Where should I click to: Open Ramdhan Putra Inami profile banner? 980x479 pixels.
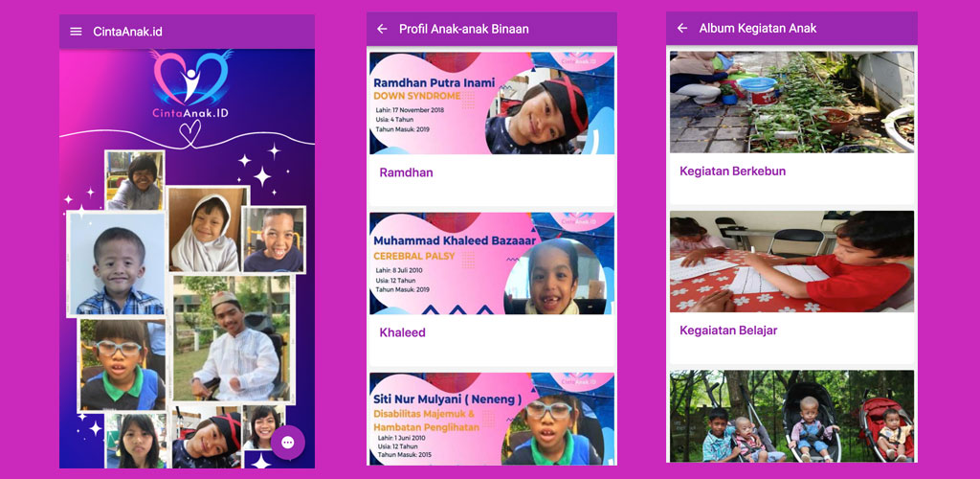pyautogui.click(x=492, y=103)
